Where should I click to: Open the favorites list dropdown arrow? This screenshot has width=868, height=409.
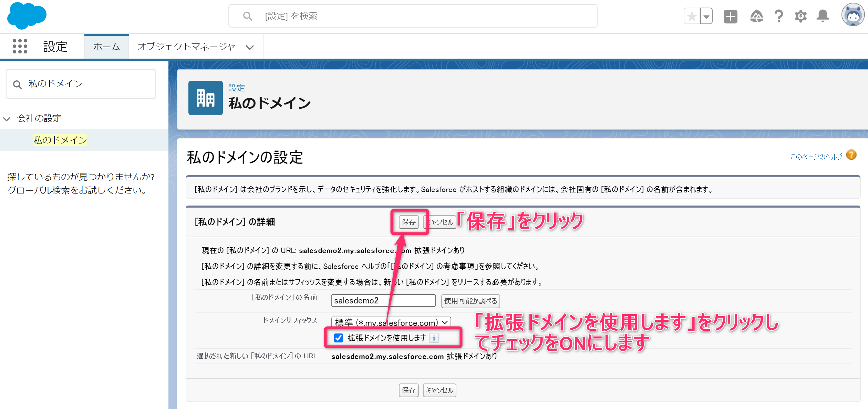pos(706,16)
